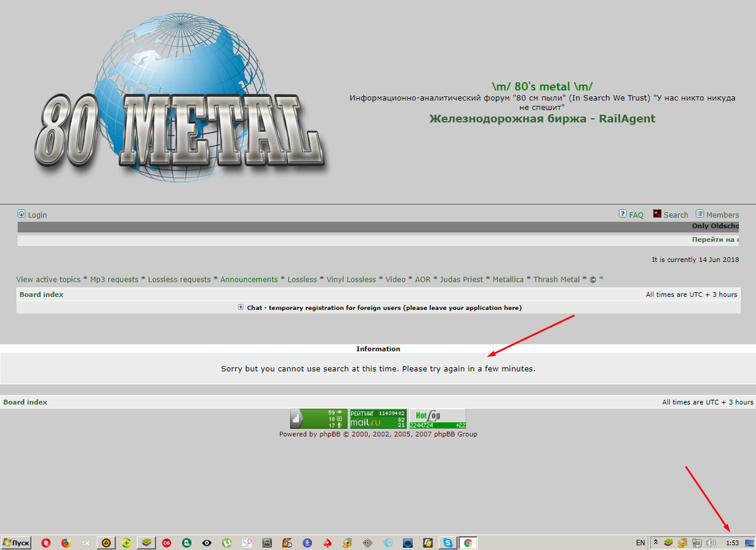756x550 pixels.
Task: Open View active topics
Action: click(x=48, y=279)
